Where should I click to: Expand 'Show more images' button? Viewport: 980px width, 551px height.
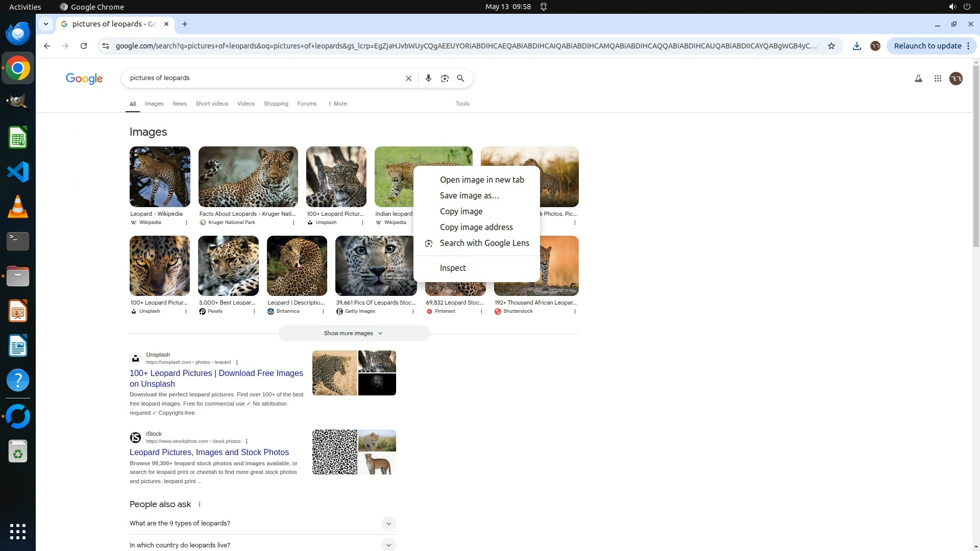click(x=354, y=333)
